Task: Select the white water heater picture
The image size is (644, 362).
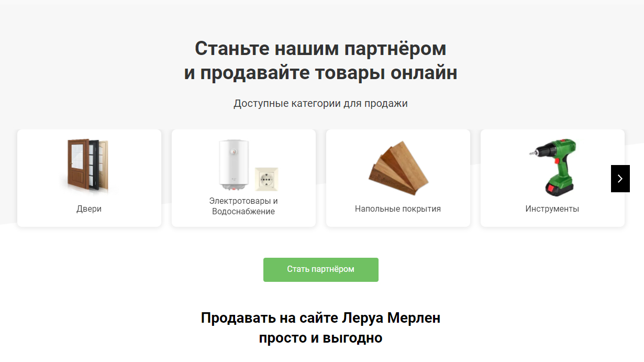Action: click(233, 164)
